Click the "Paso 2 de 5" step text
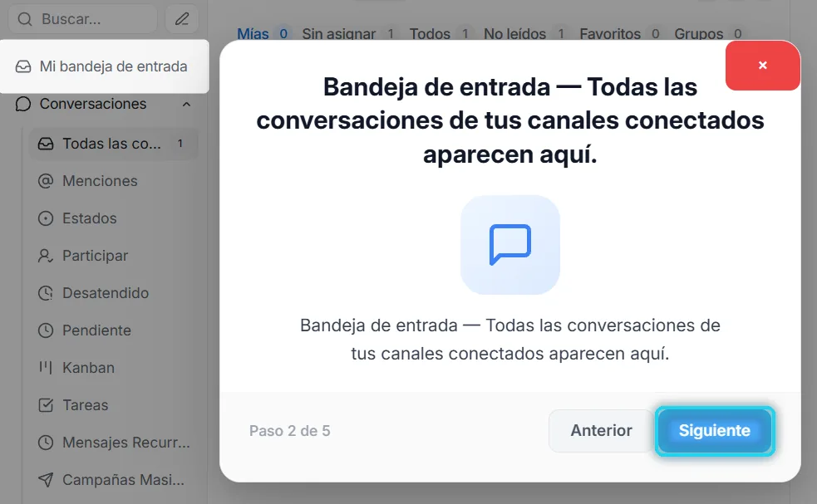Viewport: 817px width, 504px height. [x=290, y=431]
